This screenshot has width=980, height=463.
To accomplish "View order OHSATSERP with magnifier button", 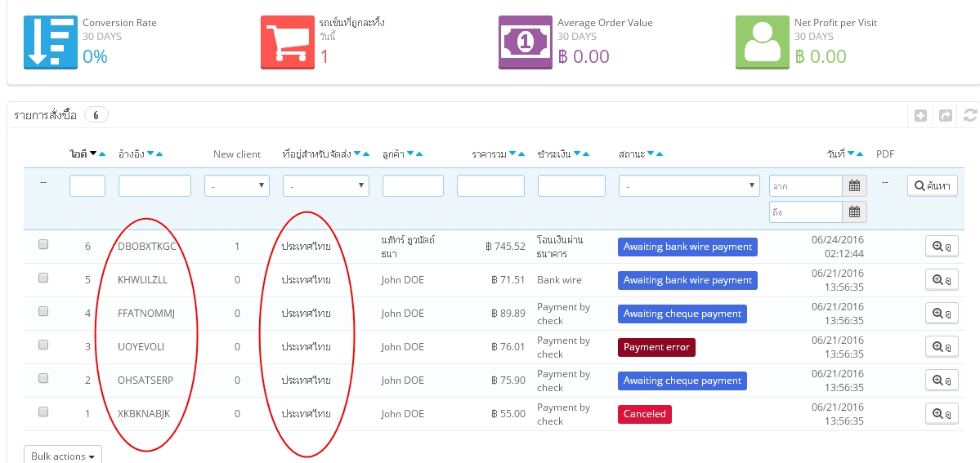I will [x=942, y=381].
